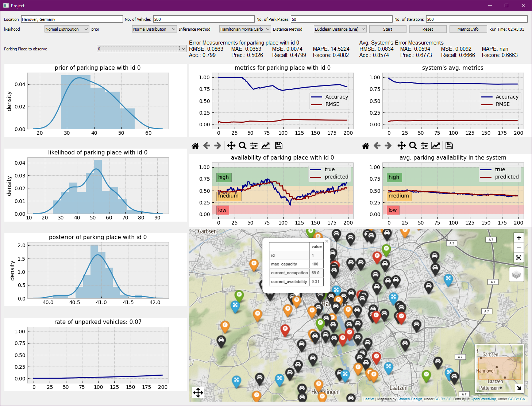The image size is (532, 406).
Task: Click the current_availability row in popup
Action: (296, 281)
